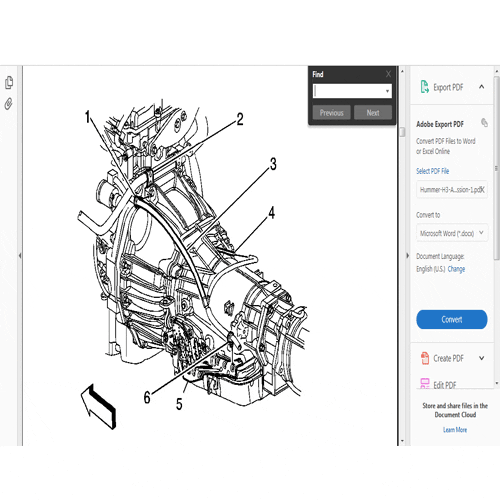Image resolution: width=500 pixels, height=500 pixels.
Task: Click the Previous search result button
Action: (x=332, y=113)
